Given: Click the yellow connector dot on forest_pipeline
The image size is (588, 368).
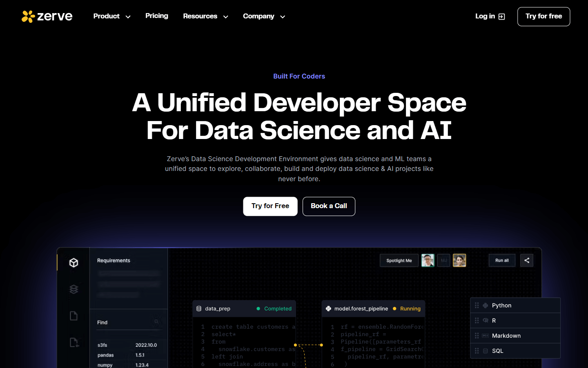Looking at the screenshot, I should [321, 345].
